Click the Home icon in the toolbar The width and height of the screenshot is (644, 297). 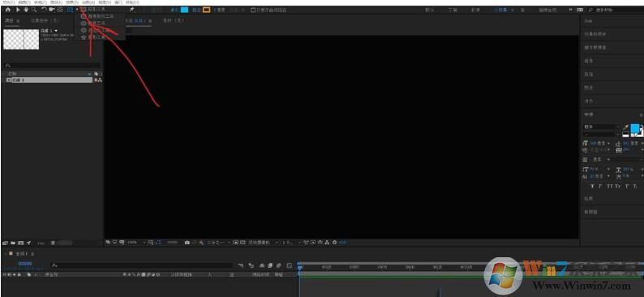click(8, 10)
